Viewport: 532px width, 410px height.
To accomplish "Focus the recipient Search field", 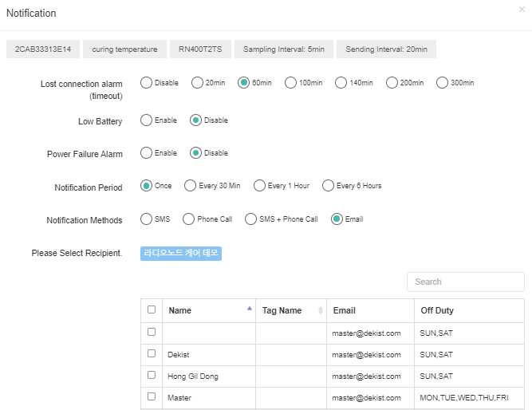I will click(466, 282).
